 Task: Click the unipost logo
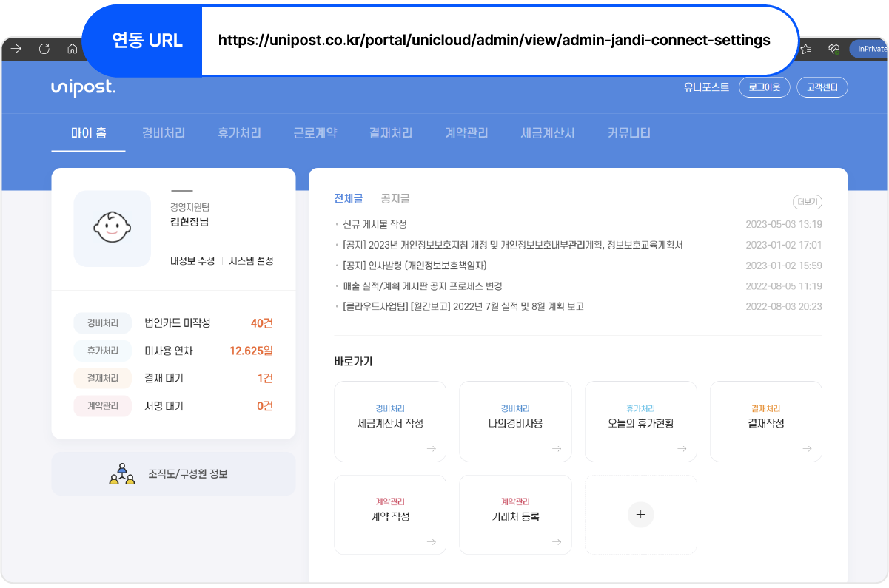pyautogui.click(x=83, y=88)
